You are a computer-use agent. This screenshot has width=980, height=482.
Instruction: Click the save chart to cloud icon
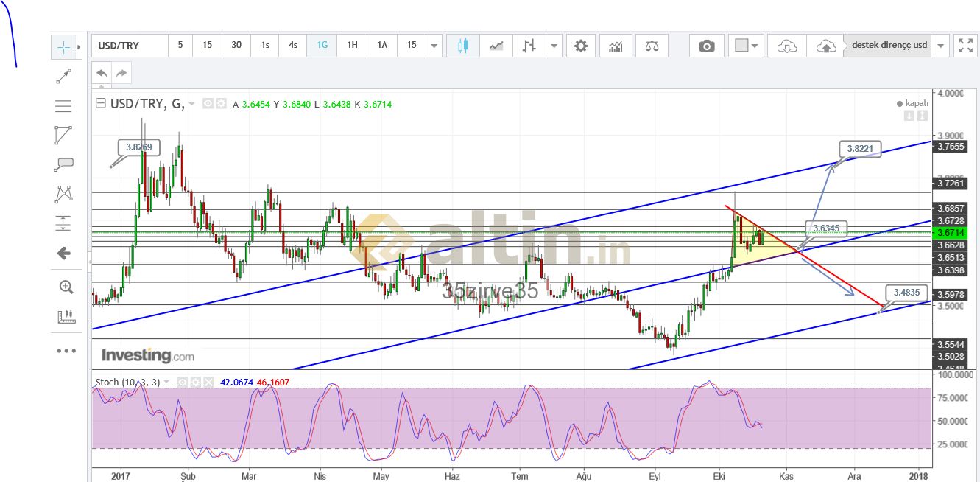826,46
